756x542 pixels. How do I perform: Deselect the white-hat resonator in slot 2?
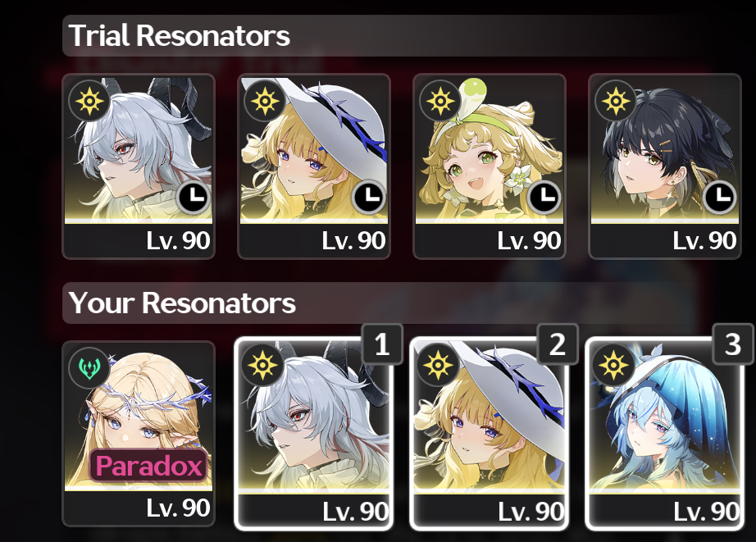(490, 434)
